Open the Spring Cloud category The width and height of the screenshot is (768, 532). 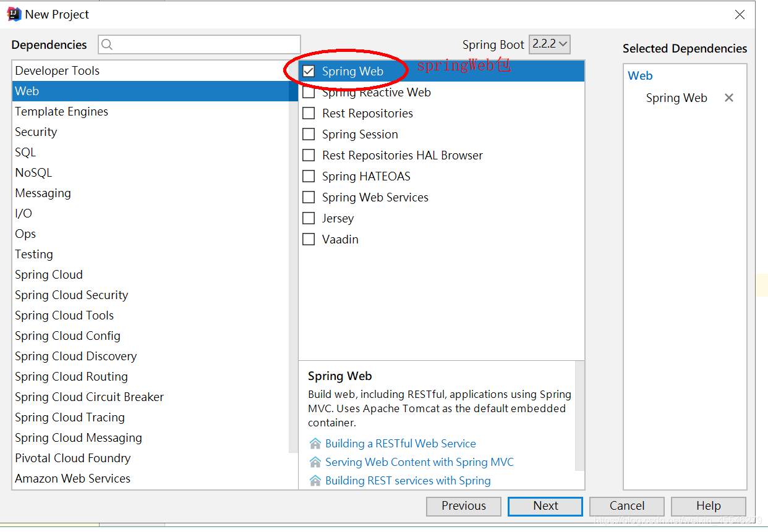[x=151, y=274]
